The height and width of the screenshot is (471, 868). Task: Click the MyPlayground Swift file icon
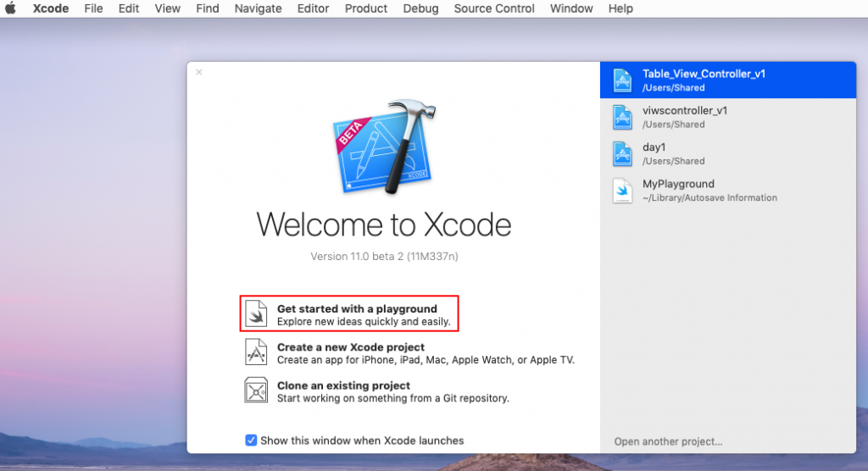[x=623, y=191]
